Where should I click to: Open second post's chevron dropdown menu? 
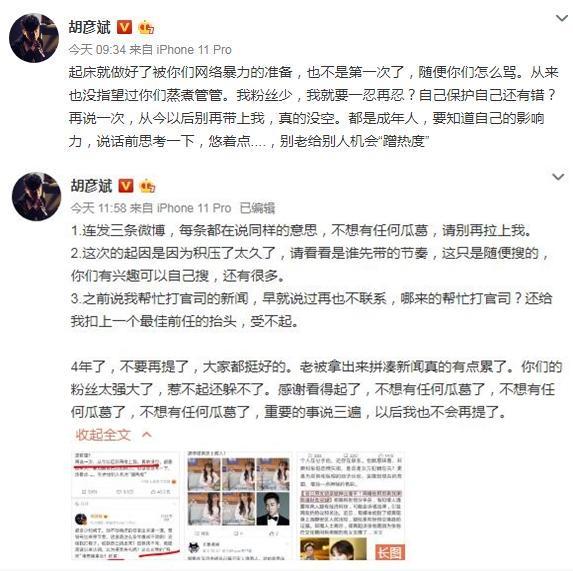tap(558, 177)
